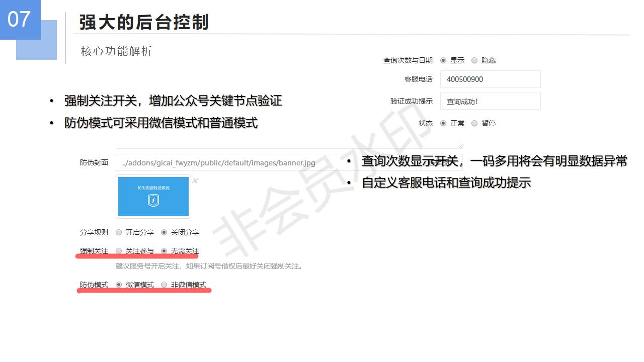Viewport: 644px width, 362px height.
Task: Click the 防伪封面 image path field
Action: pos(226,163)
